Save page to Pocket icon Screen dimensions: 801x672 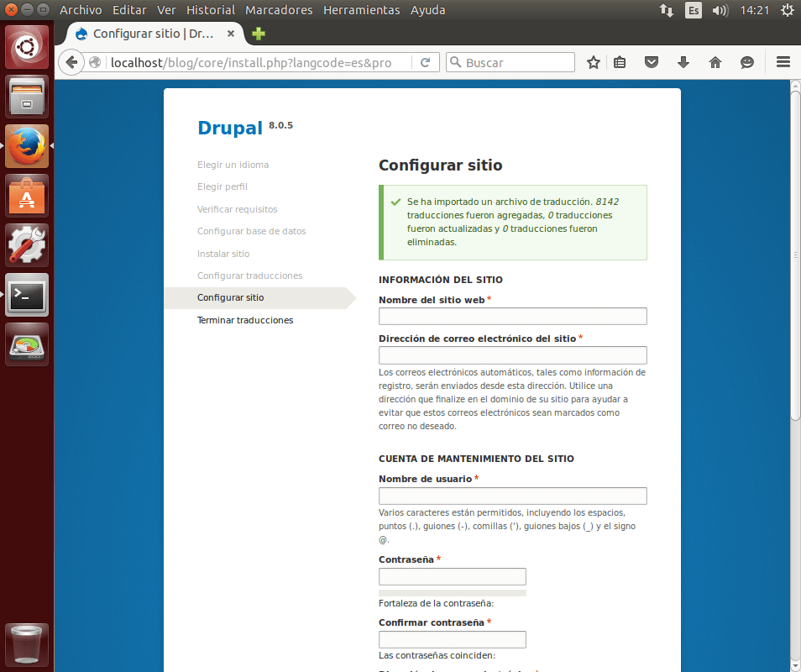click(652, 62)
